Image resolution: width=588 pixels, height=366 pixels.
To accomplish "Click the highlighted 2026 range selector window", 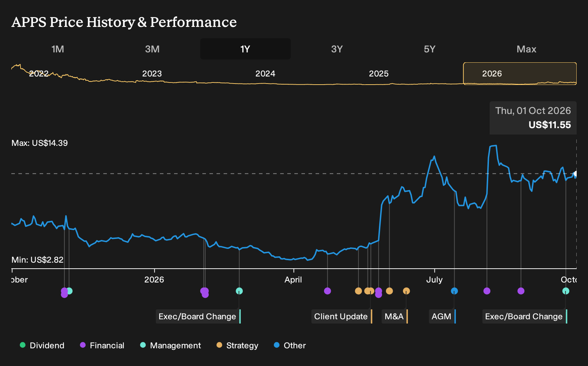I will click(520, 74).
